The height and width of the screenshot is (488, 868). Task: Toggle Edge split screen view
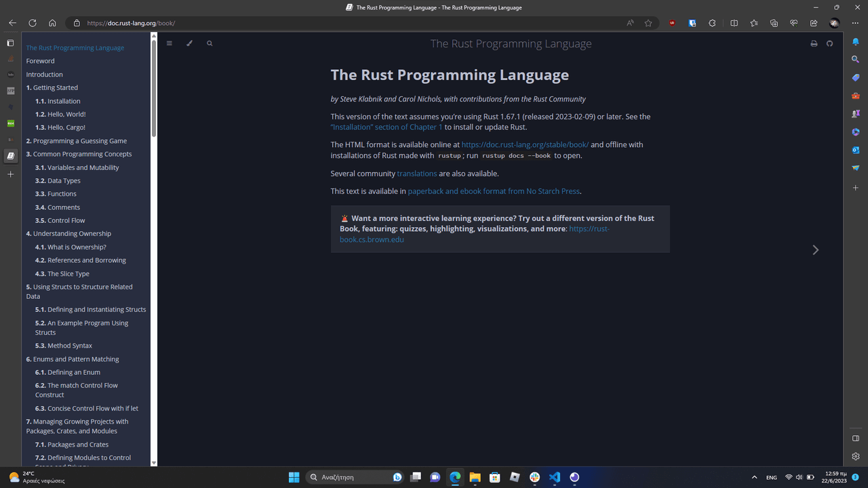click(x=734, y=23)
